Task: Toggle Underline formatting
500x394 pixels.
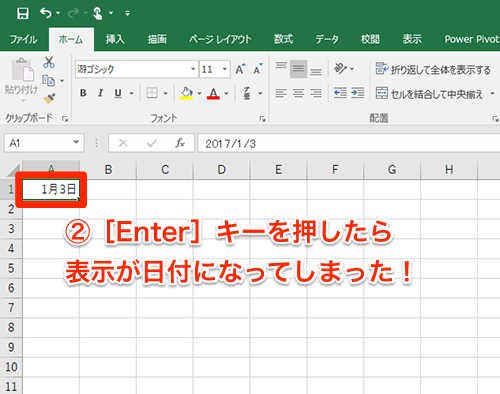Action: click(x=118, y=93)
